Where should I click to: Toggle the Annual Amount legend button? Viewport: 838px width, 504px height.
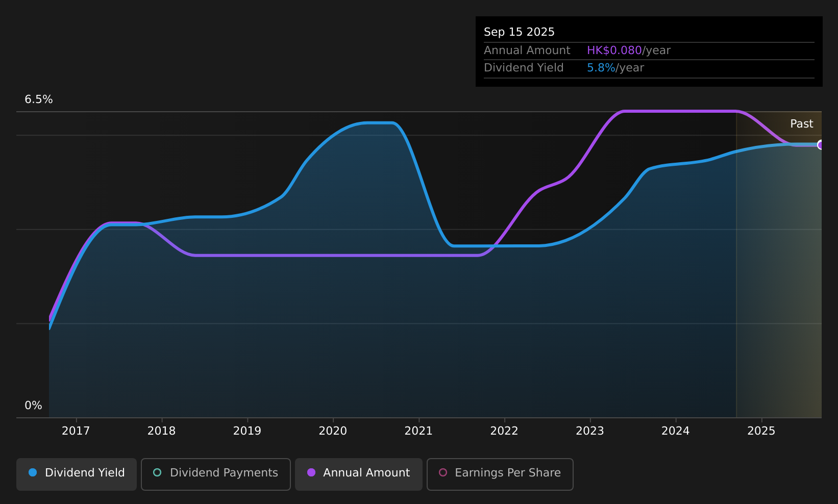click(359, 474)
